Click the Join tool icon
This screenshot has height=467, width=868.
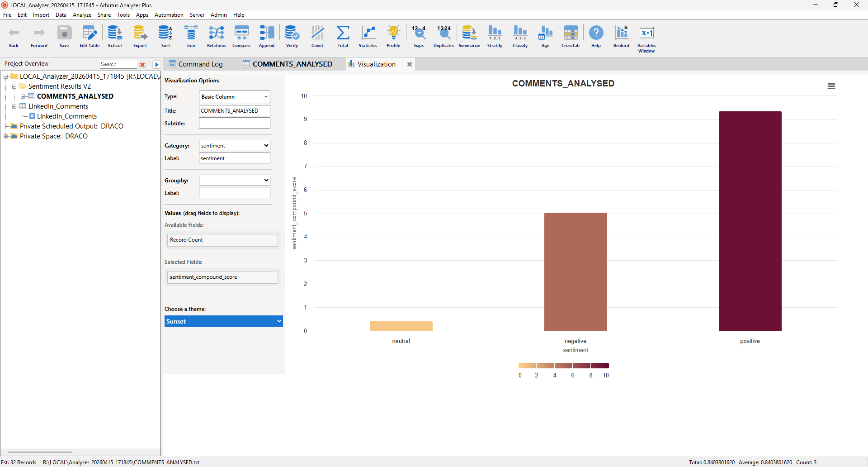(x=191, y=36)
